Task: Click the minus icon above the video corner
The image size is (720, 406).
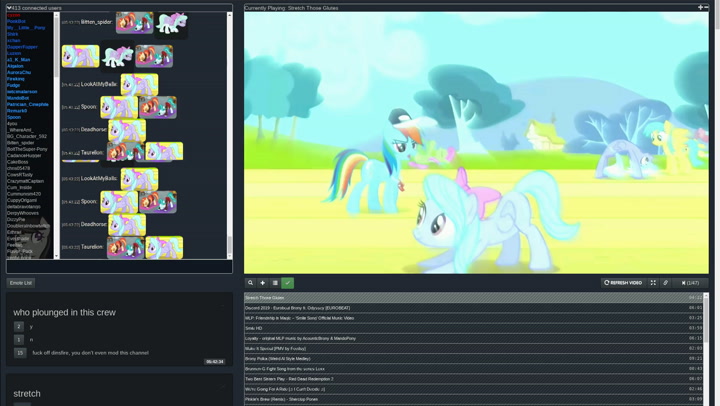Action: point(706,7)
